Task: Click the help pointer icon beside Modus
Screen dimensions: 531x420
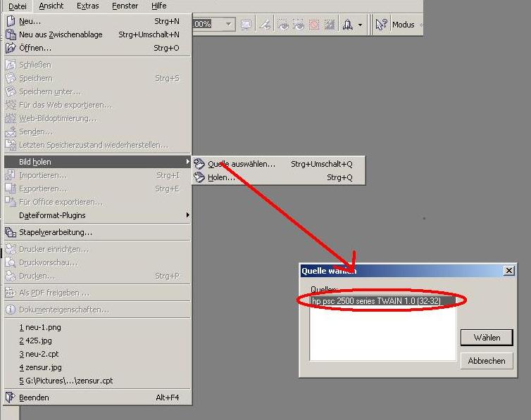Action: [381, 25]
